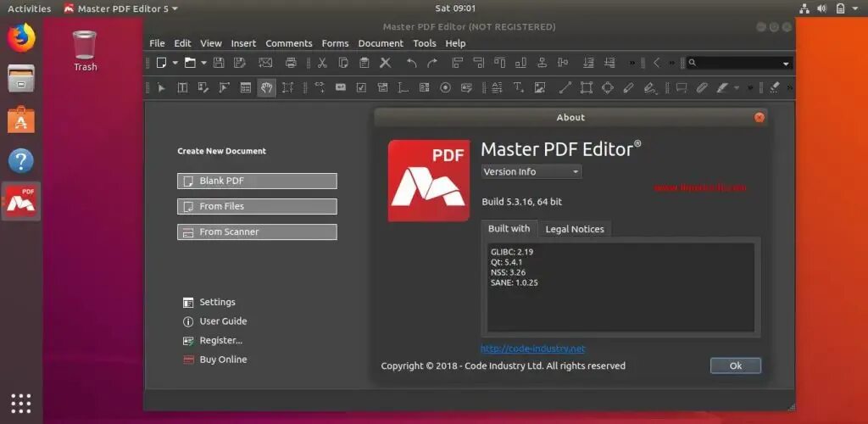868x424 pixels.
Task: Select the Built with tab
Action: click(509, 228)
